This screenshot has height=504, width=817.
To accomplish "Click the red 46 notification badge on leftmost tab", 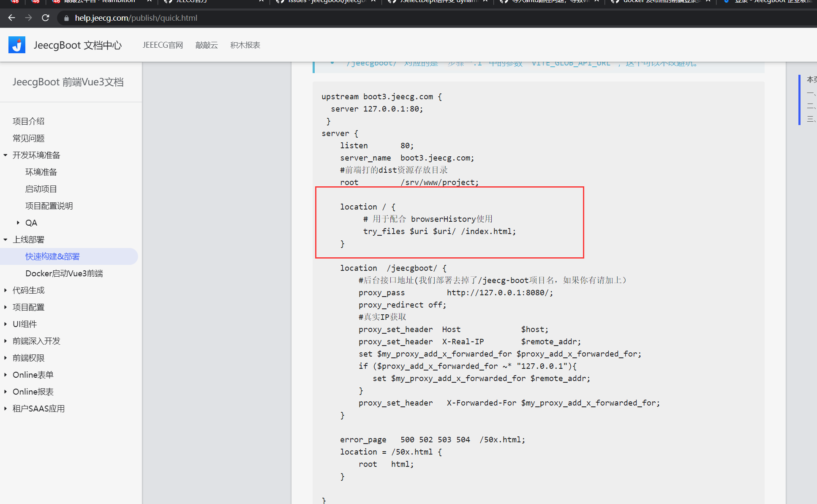I will coord(14,2).
